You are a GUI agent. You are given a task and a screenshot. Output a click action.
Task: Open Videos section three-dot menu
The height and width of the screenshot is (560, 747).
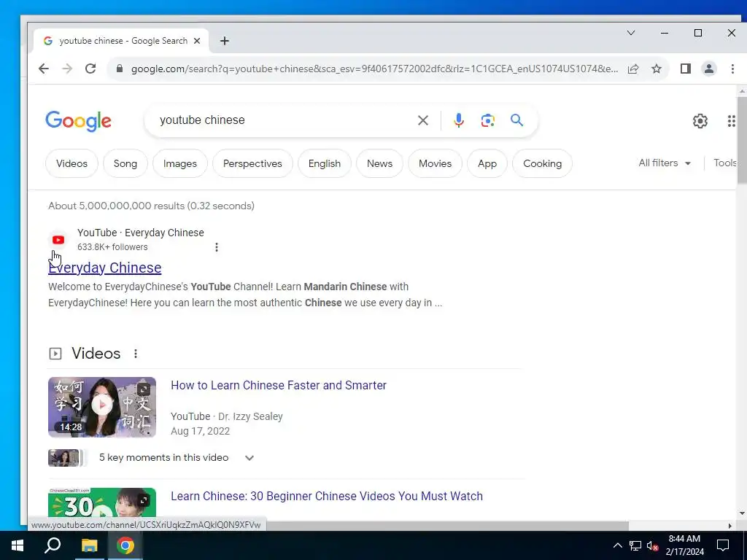pos(136,354)
